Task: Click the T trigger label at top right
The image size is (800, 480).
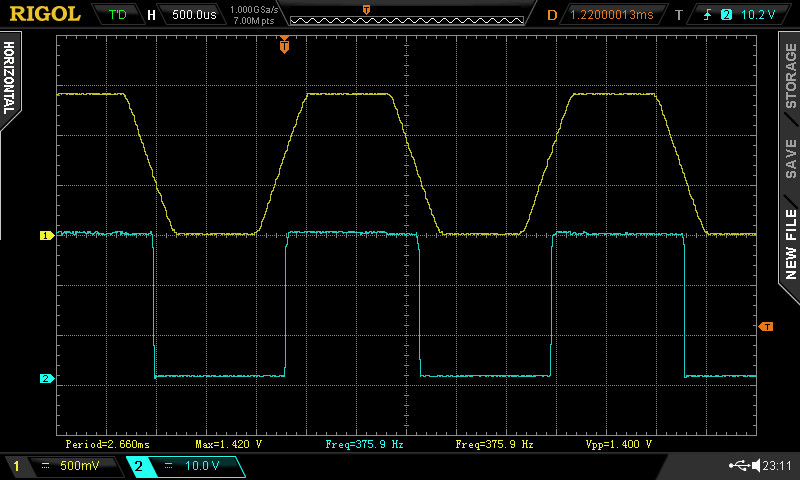Action: pyautogui.click(x=679, y=15)
